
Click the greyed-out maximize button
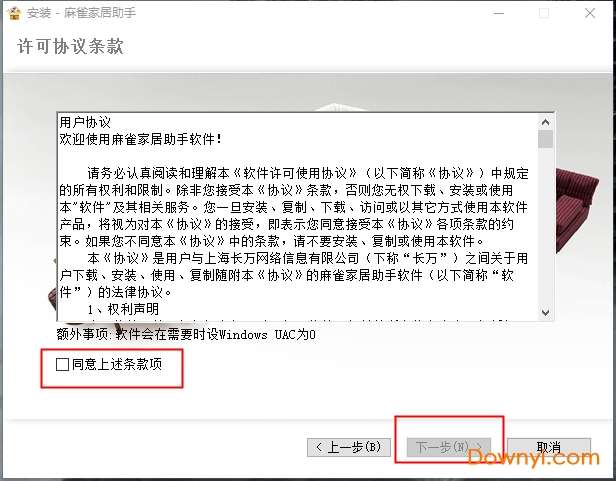pyautogui.click(x=544, y=13)
